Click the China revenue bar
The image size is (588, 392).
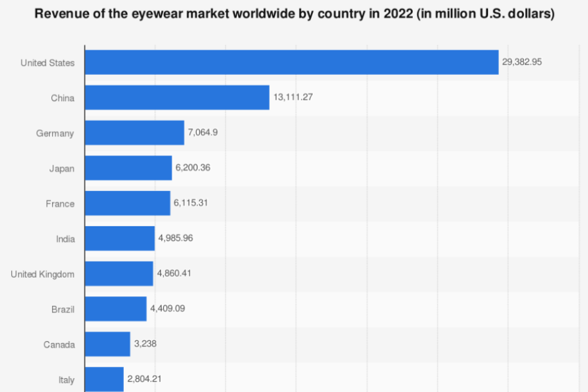[x=177, y=98]
